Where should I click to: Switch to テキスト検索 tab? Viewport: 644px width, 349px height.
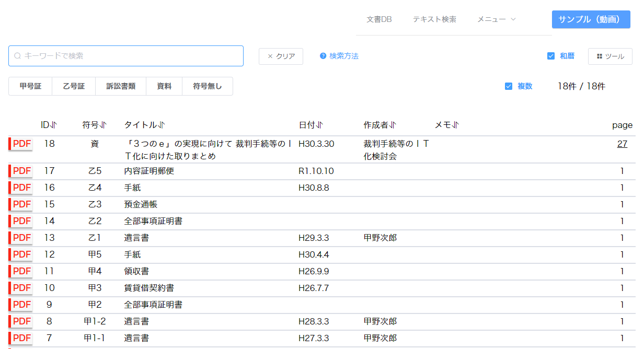click(x=434, y=19)
